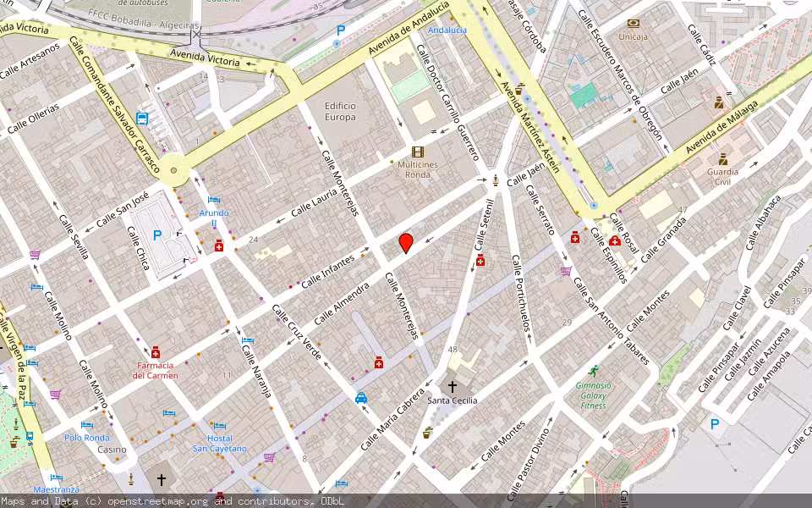
Task: Select the Calle Comandante Salvador Carrasco label
Action: click(x=114, y=103)
